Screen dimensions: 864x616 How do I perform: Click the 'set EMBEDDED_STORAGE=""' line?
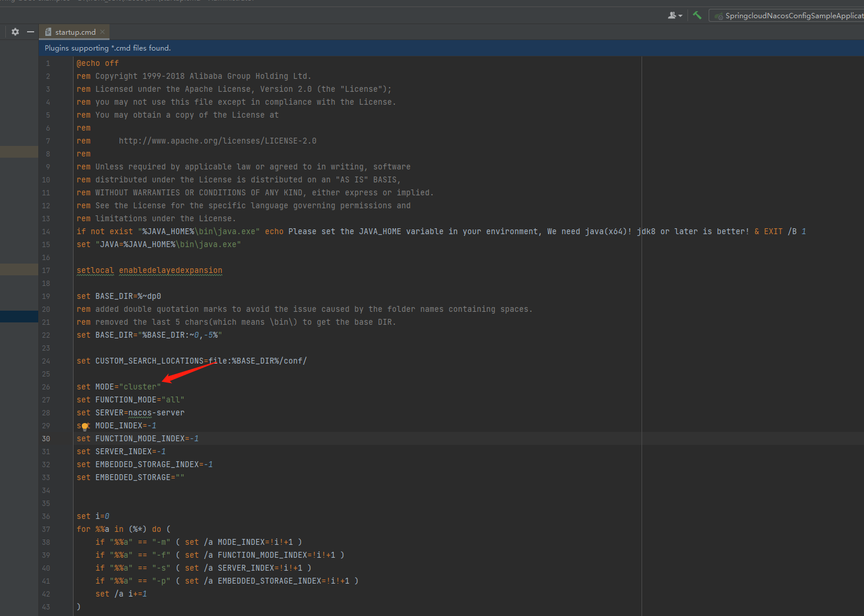(x=130, y=478)
